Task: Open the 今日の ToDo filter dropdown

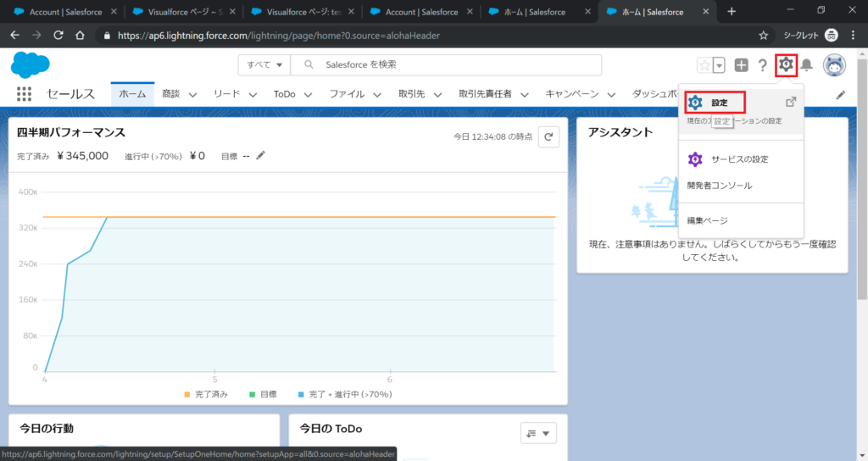Action: (x=538, y=433)
